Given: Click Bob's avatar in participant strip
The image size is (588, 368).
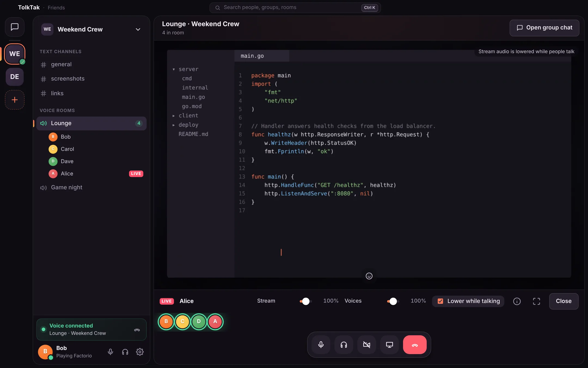Looking at the screenshot, I should click(x=166, y=321).
